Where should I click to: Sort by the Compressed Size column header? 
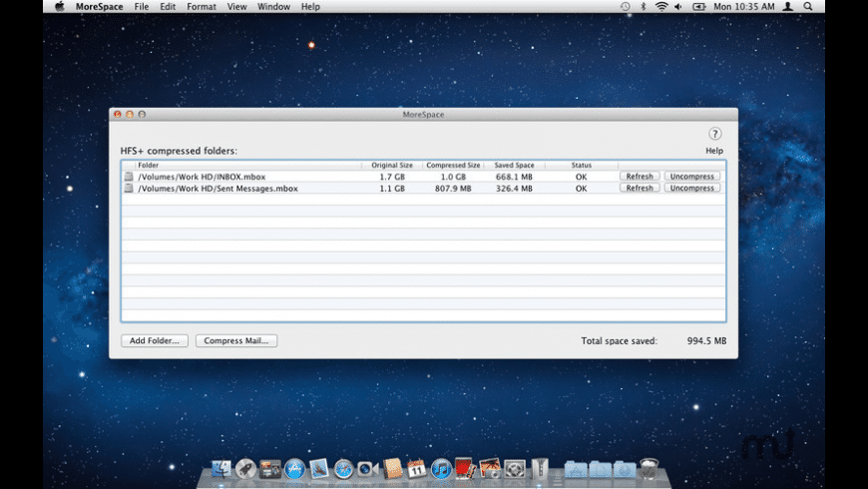pos(453,165)
